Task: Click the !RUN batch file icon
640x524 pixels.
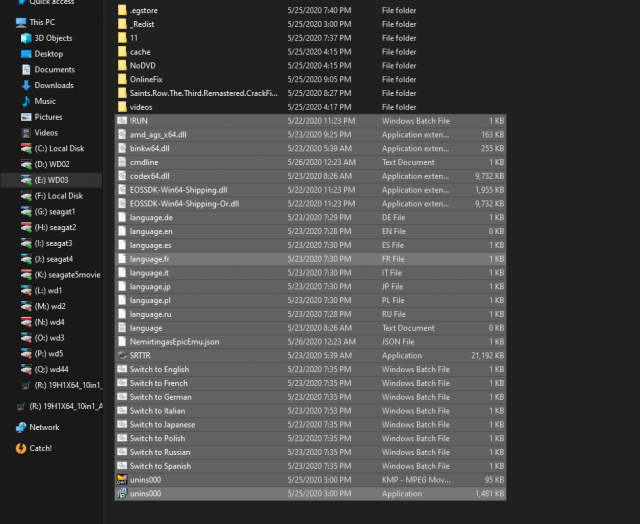Action: (122, 120)
